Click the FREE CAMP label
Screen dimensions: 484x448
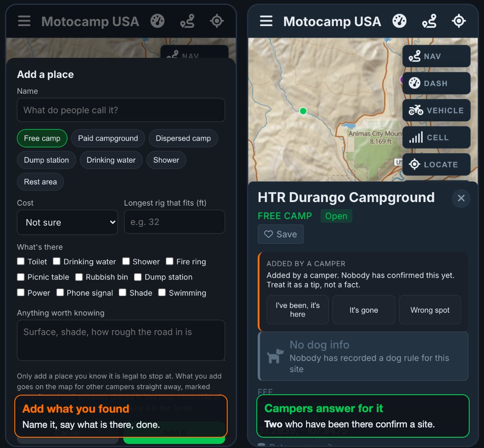tap(285, 216)
